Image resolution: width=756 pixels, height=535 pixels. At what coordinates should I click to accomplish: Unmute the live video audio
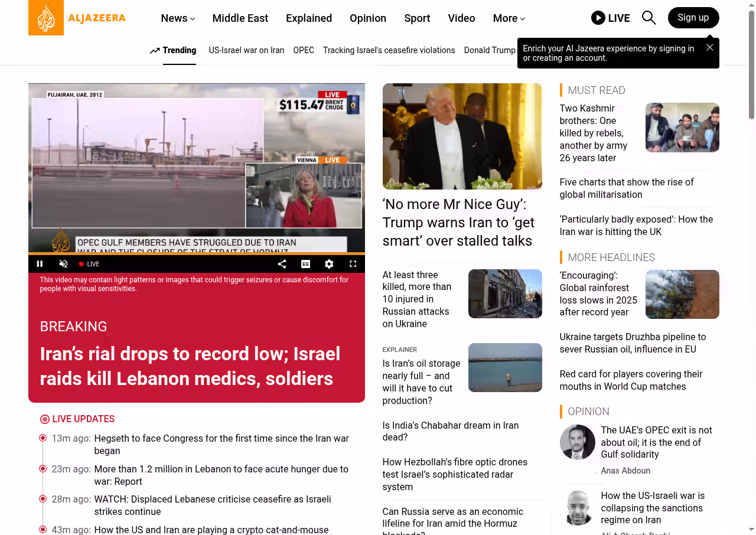[63, 264]
